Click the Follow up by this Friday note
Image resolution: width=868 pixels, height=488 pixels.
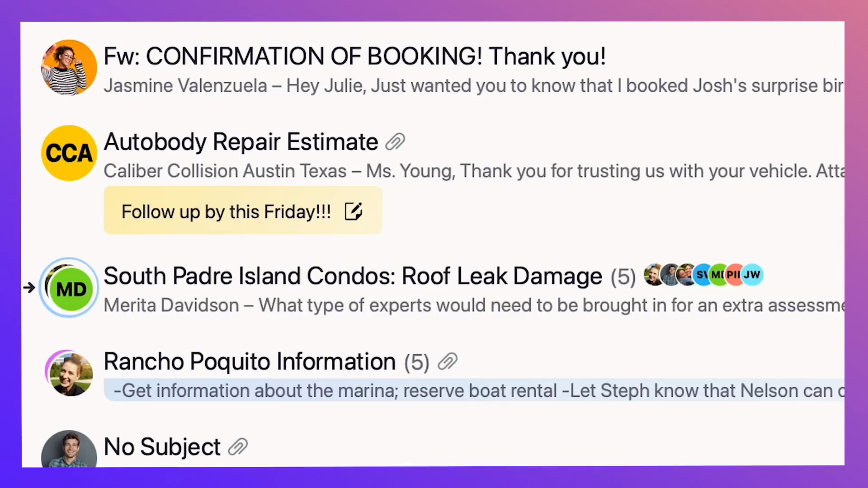tap(243, 211)
